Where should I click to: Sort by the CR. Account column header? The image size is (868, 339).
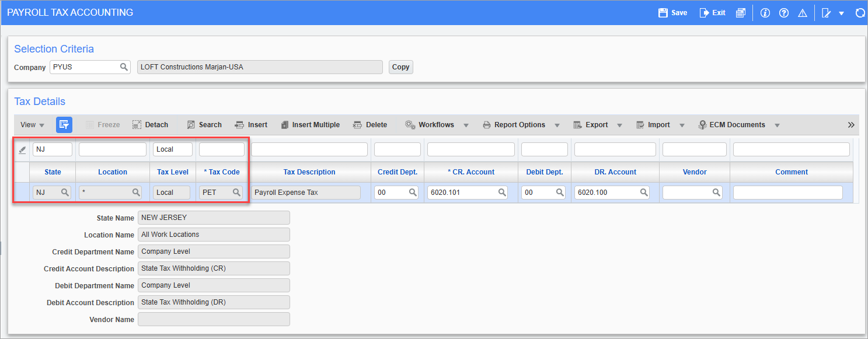[471, 172]
